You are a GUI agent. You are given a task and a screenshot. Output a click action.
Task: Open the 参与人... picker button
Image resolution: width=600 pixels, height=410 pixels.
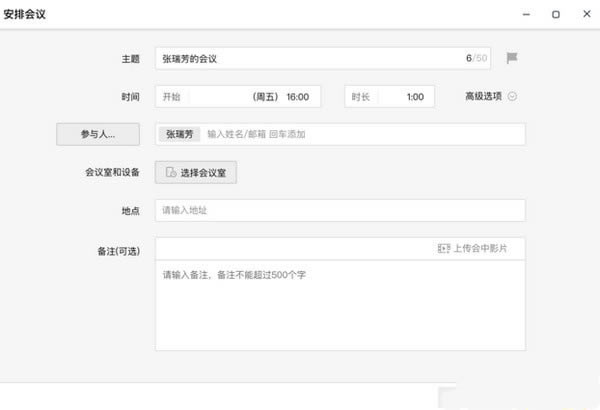(98, 134)
